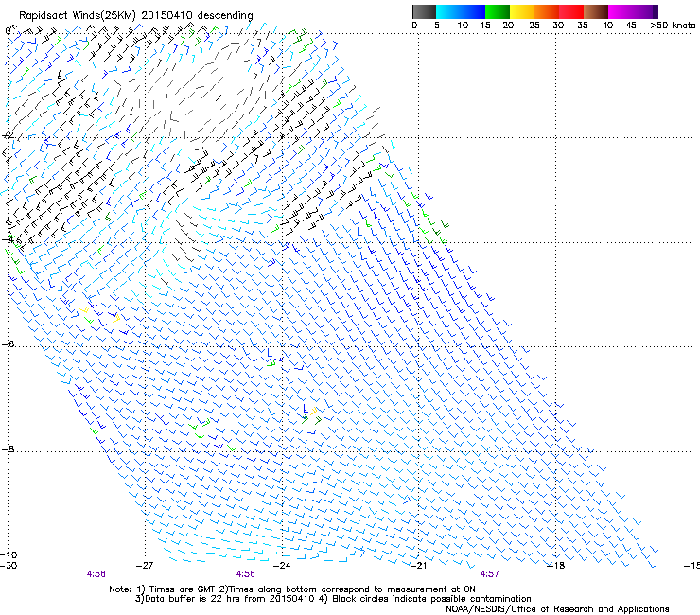
Task: Click the -30 longitude axis label
Action: 9,566
